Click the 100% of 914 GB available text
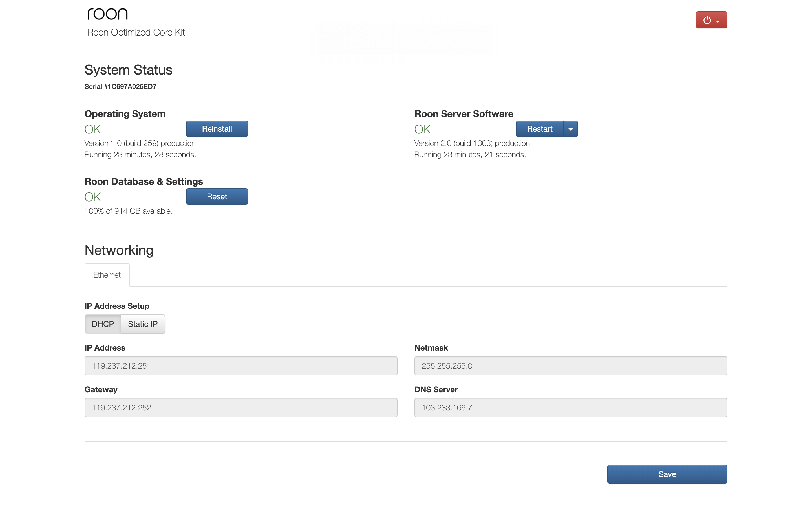 [x=129, y=211]
